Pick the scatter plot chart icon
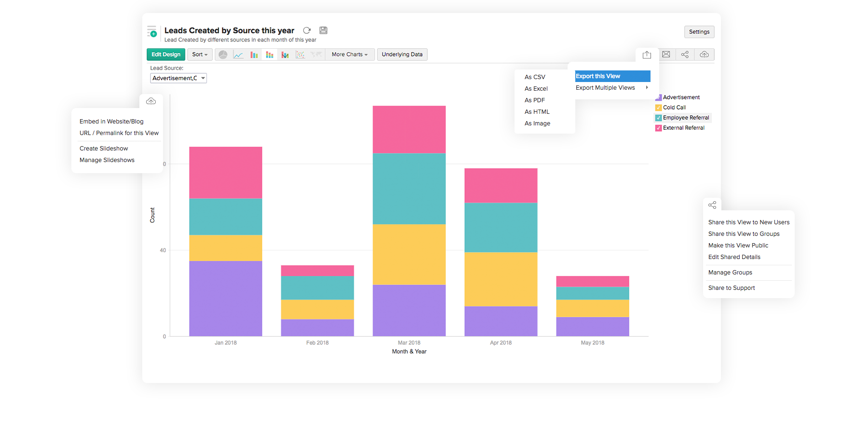The height and width of the screenshot is (438, 868). [x=300, y=55]
